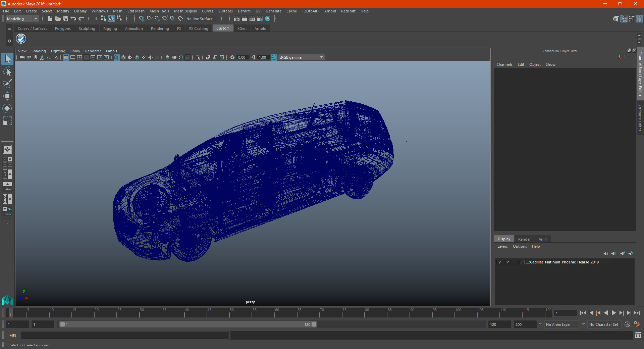
Task: Move selected layer up
Action: (x=606, y=253)
